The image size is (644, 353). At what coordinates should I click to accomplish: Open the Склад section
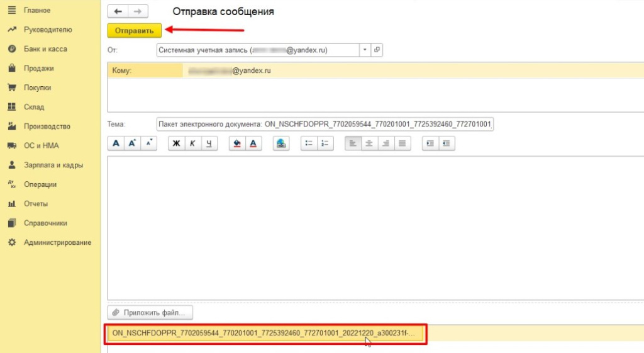(34, 107)
